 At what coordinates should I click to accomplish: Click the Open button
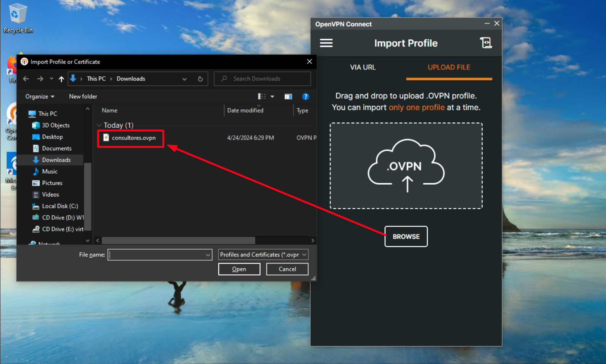(x=239, y=269)
